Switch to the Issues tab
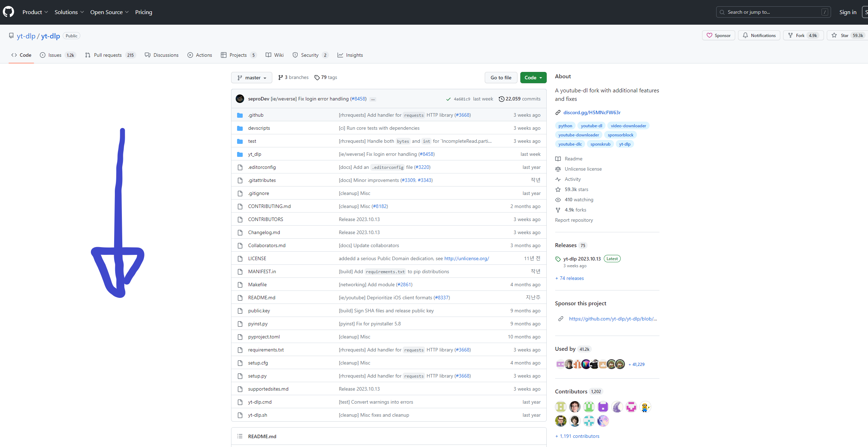The height and width of the screenshot is (447, 868). click(x=58, y=55)
